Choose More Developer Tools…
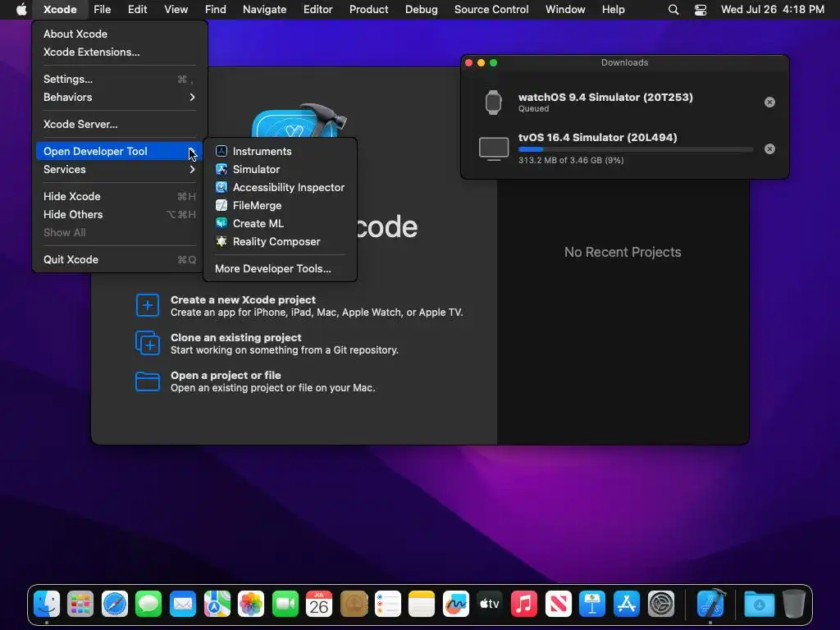This screenshot has height=630, width=840. pos(280,268)
